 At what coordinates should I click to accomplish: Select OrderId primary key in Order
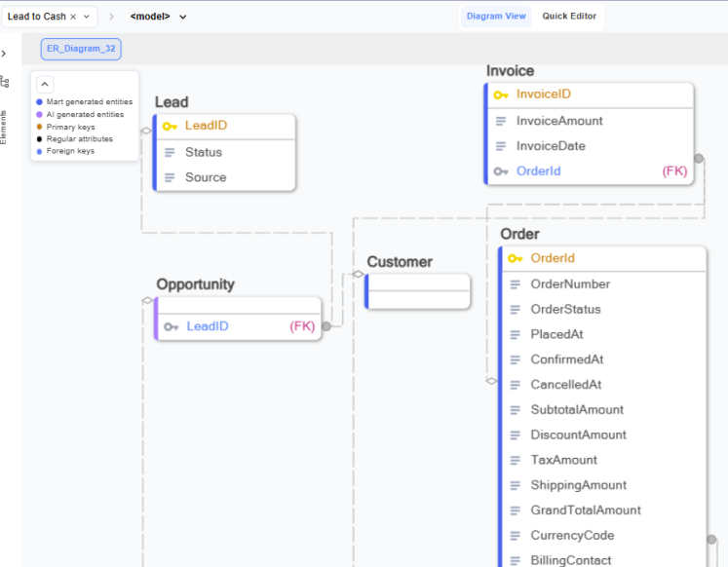[553, 258]
